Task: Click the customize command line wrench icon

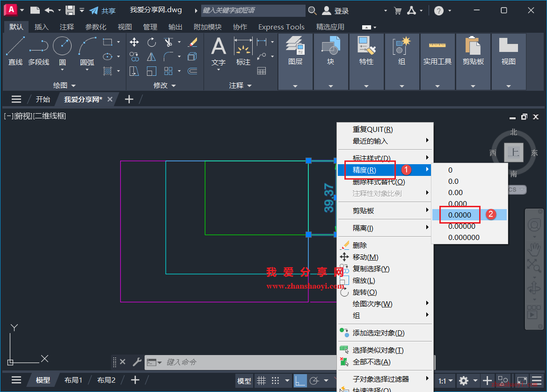Action: (x=137, y=362)
